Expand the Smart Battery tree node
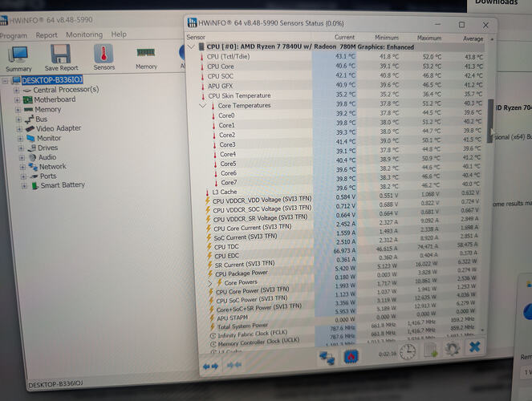This screenshot has width=532, height=401. tap(24, 186)
